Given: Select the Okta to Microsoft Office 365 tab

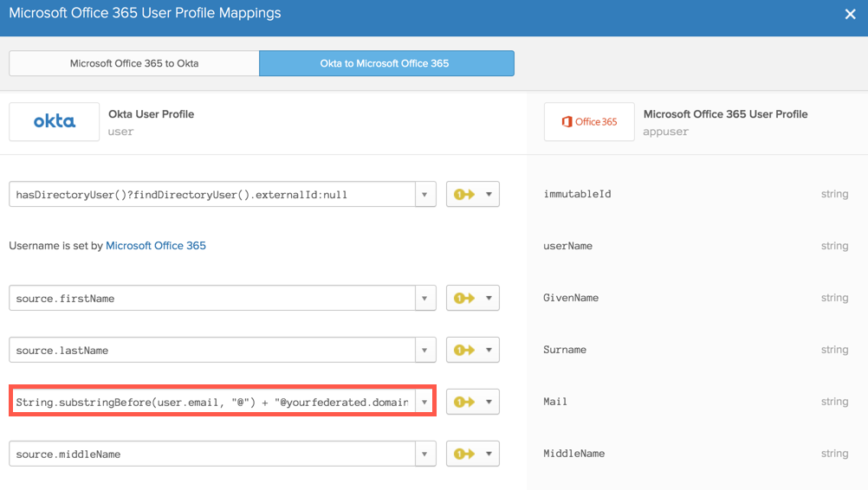Looking at the screenshot, I should click(385, 63).
